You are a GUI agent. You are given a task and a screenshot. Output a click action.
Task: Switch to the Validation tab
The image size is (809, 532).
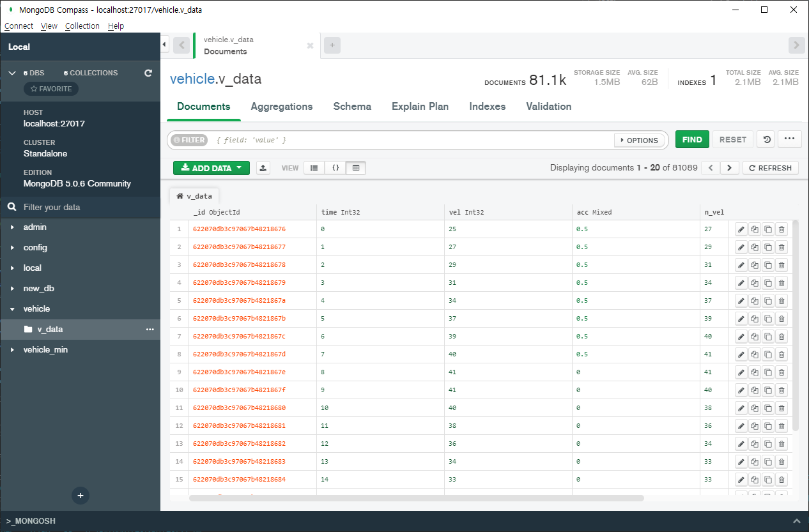tap(549, 107)
